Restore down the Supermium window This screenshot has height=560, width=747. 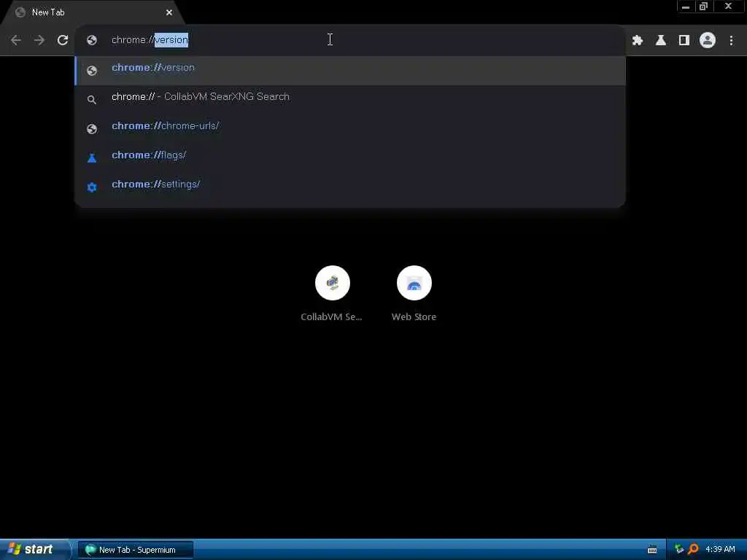click(x=703, y=7)
